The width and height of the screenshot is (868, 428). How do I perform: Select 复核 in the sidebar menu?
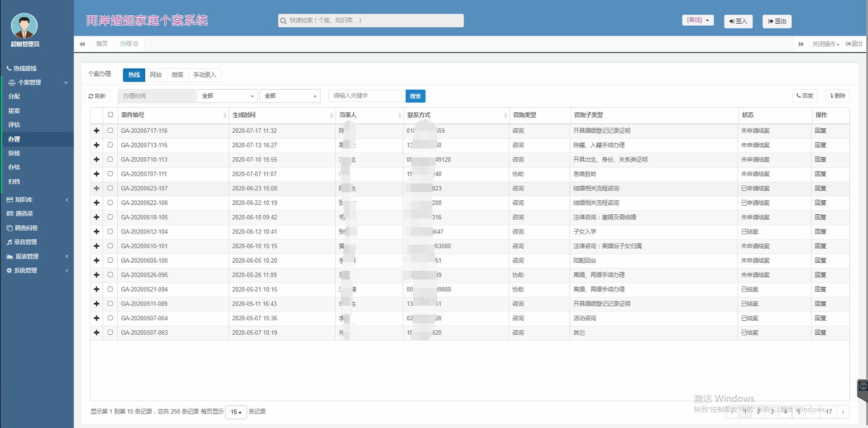pos(14,153)
